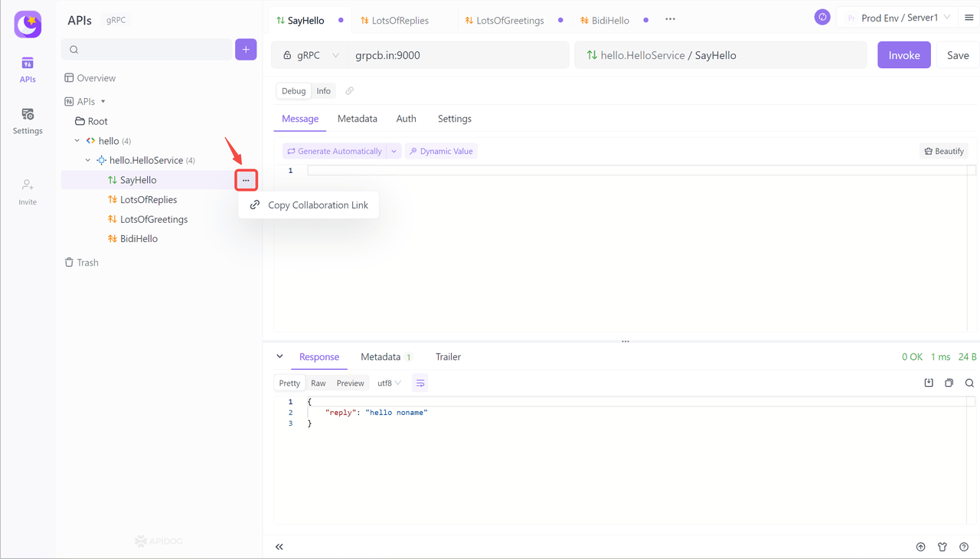Click the purple new API plus icon
This screenshot has height=559, width=980.
point(245,49)
